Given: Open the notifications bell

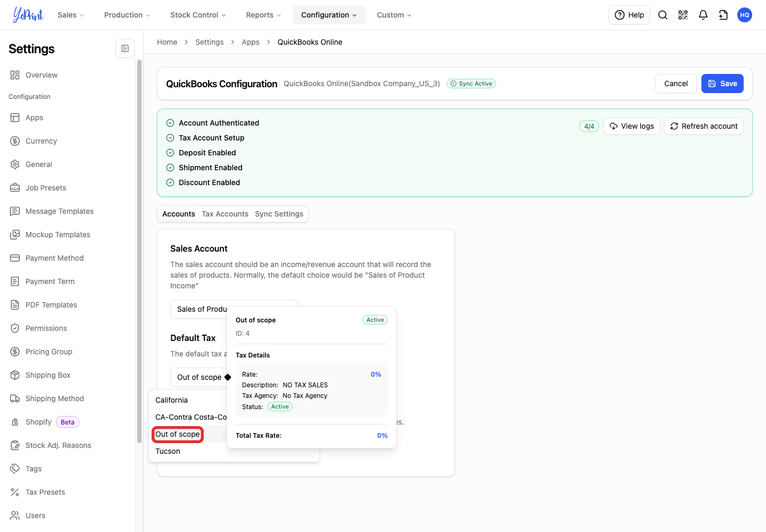Looking at the screenshot, I should 703,15.
